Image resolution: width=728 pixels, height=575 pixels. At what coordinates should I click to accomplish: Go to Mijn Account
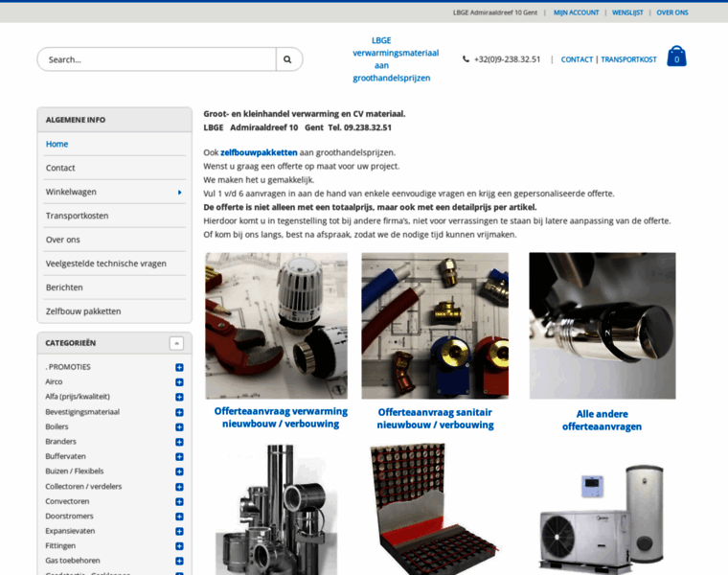pyautogui.click(x=576, y=12)
